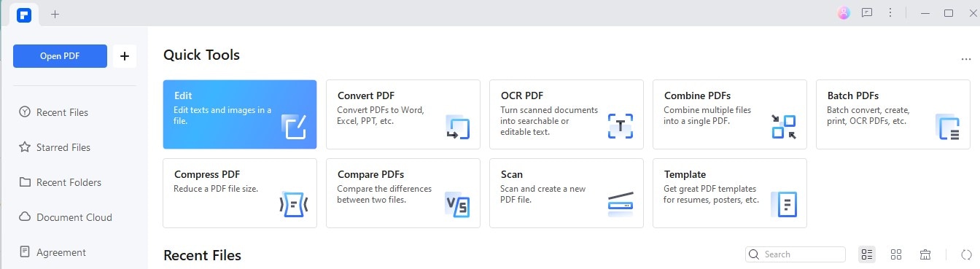Click the Batch PDFs list icon
The image size is (980, 269).
coord(947,127)
